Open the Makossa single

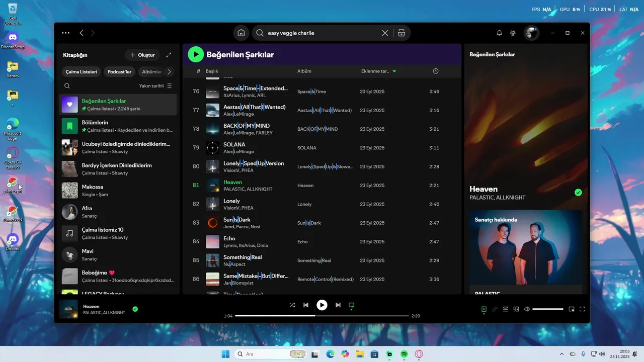(x=118, y=191)
